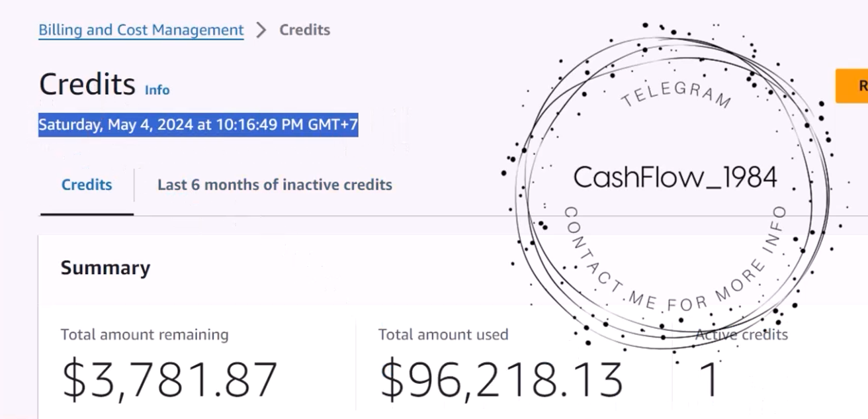Open the Info link beside Credits heading

(157, 89)
